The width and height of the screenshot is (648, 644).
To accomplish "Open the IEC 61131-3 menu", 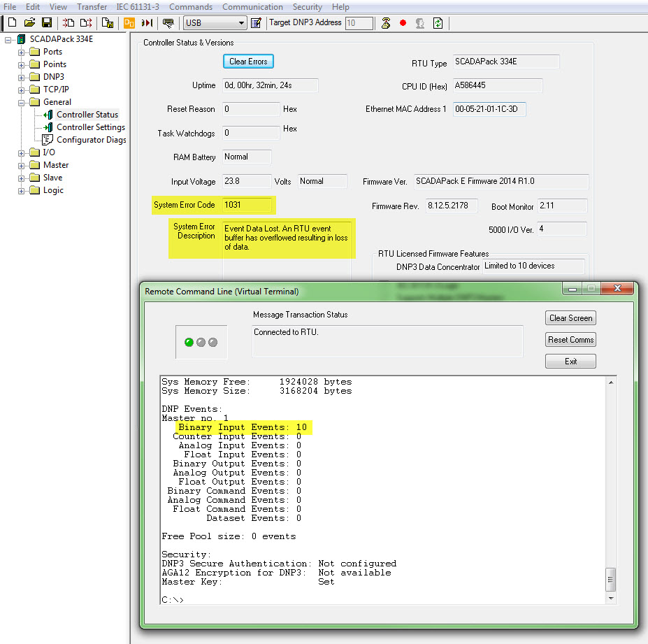I will (x=138, y=7).
